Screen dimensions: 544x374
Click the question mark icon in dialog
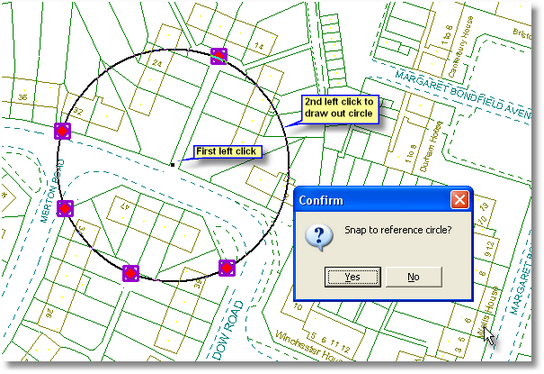(x=319, y=237)
